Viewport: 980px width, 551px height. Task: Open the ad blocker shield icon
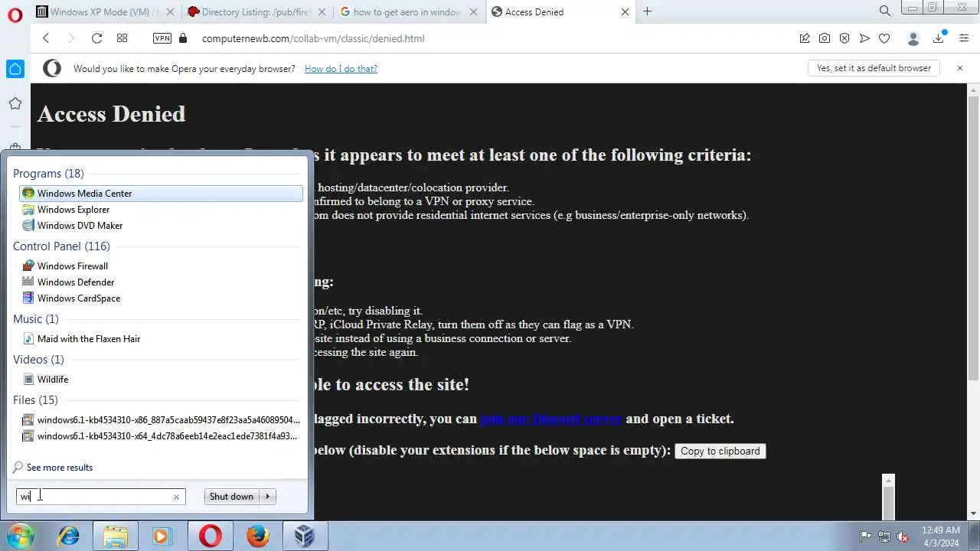coord(844,38)
